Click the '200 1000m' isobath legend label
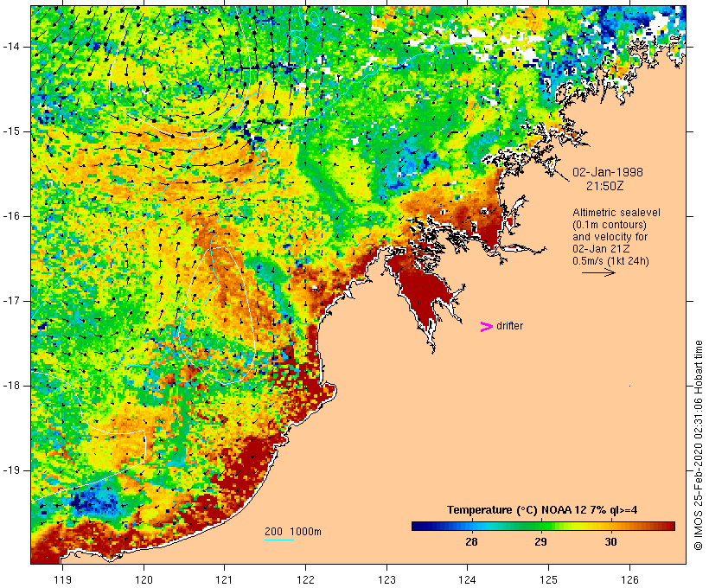This screenshot has height=588, width=709. (x=293, y=532)
